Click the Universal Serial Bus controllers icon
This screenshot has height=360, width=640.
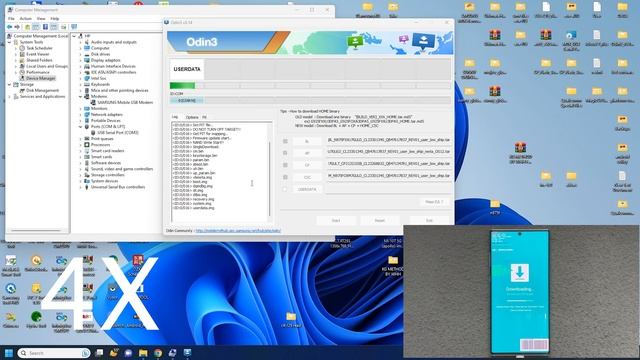click(x=87, y=187)
